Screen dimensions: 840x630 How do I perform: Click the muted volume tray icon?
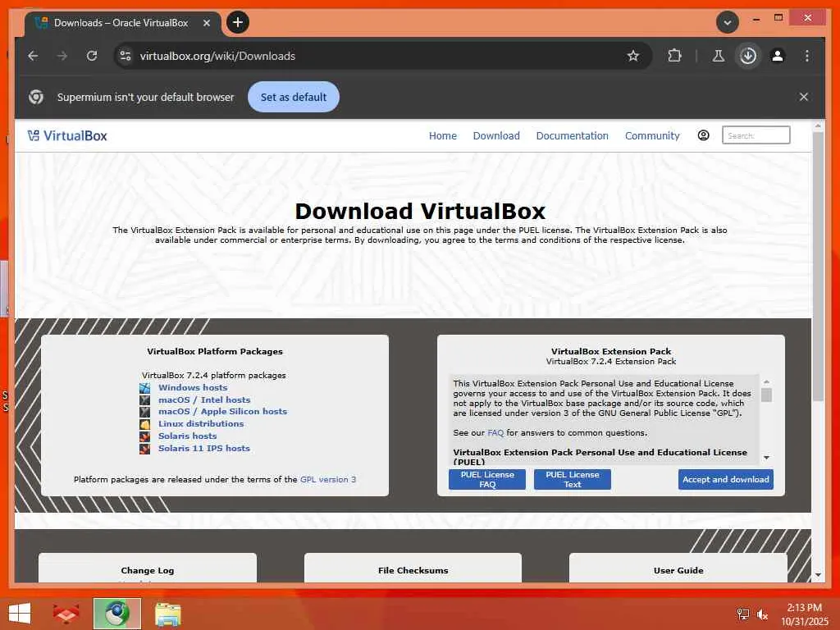click(762, 614)
